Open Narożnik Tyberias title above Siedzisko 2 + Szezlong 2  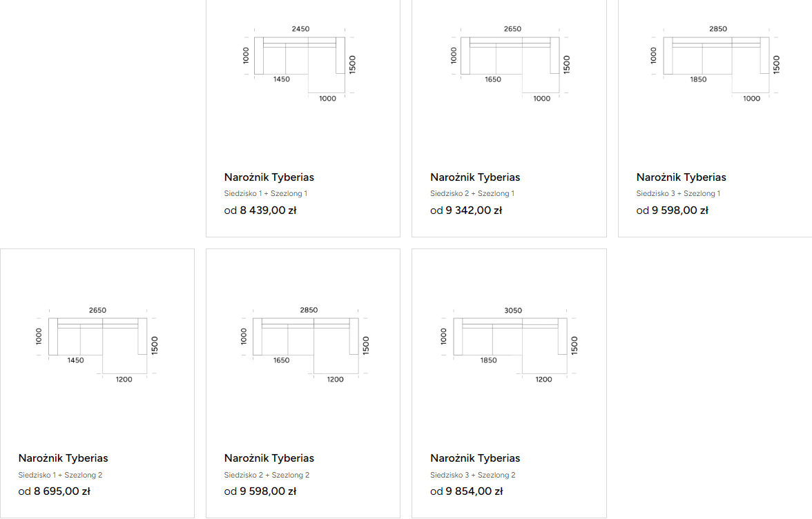269,458
